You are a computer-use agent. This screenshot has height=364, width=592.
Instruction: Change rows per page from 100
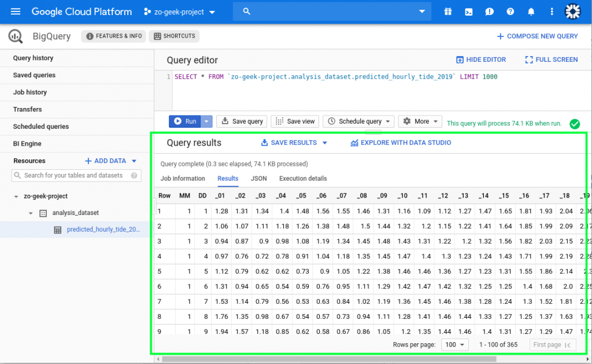pos(455,345)
